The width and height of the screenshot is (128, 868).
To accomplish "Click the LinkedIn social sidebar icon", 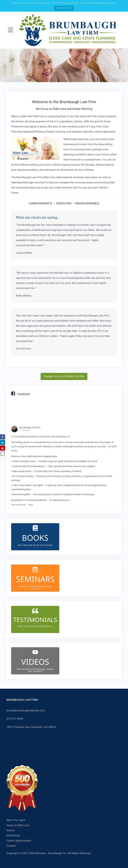I will pos(2,442).
